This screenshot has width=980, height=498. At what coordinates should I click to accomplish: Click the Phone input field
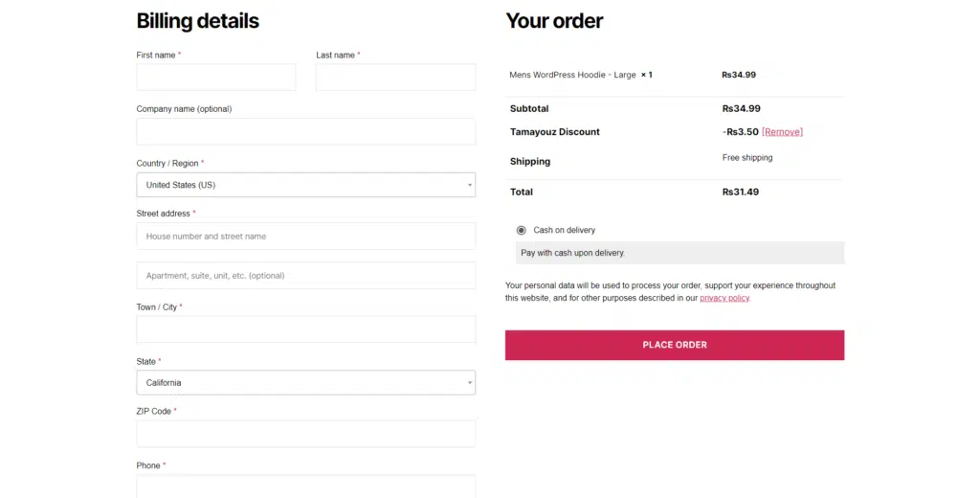click(x=305, y=486)
